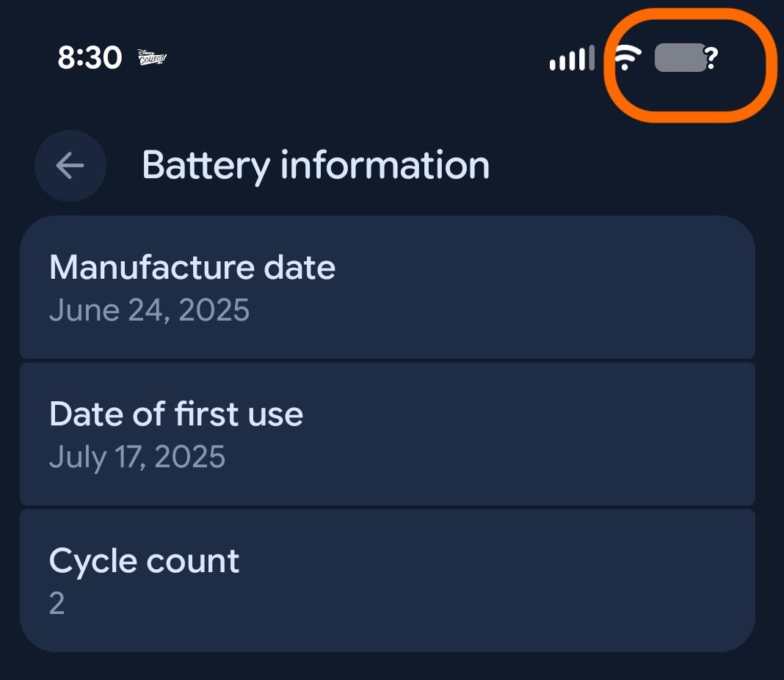This screenshot has width=784, height=680.
Task: Click the Battery information page title
Action: [x=316, y=165]
